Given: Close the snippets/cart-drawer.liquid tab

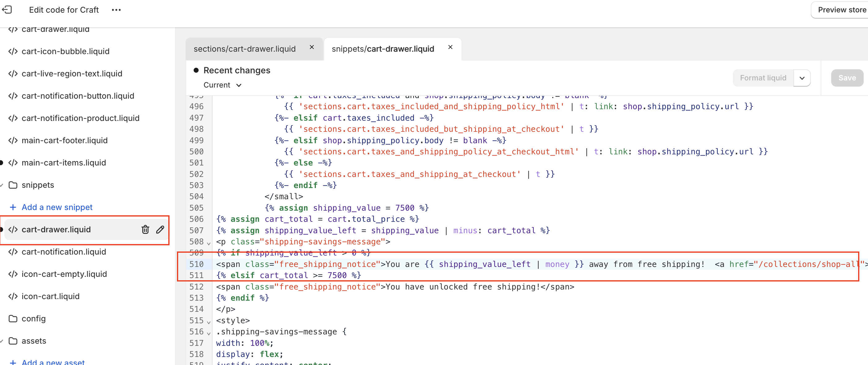Looking at the screenshot, I should pyautogui.click(x=450, y=47).
